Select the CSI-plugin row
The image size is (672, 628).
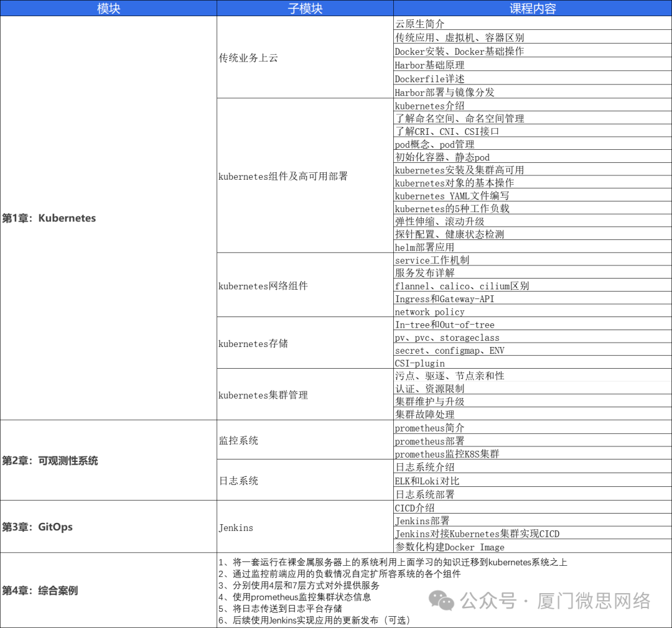coord(532,362)
